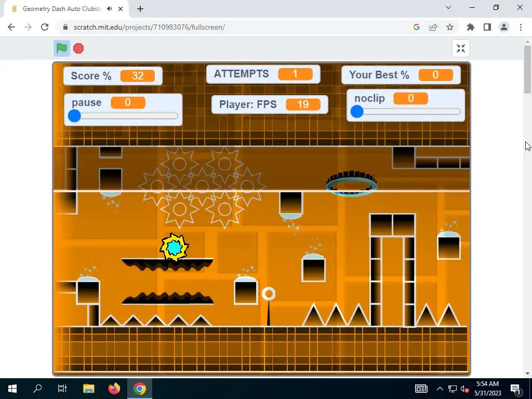Click the noclip variable value 0

coord(410,98)
